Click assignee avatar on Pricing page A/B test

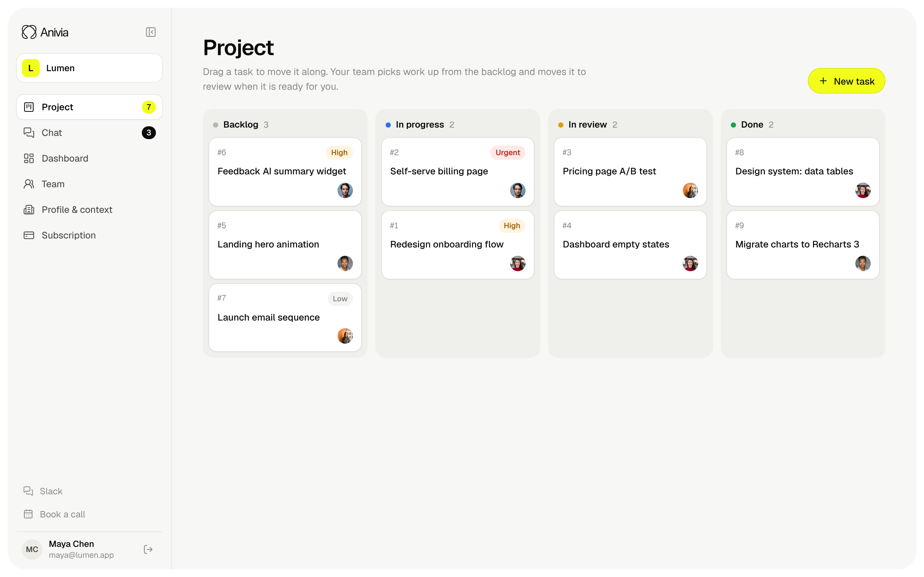[x=690, y=190]
